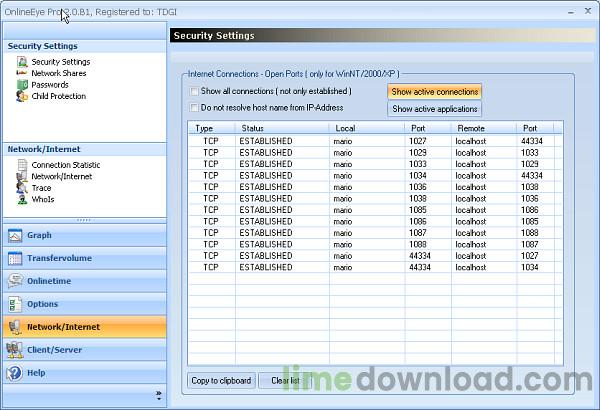
Task: Select WhoIs tree item
Action: tap(43, 199)
